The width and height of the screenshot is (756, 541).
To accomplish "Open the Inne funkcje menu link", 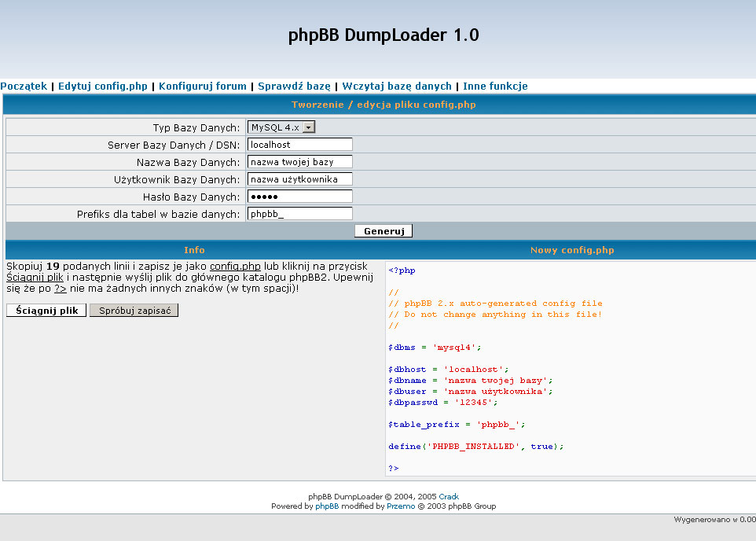I will [x=495, y=86].
